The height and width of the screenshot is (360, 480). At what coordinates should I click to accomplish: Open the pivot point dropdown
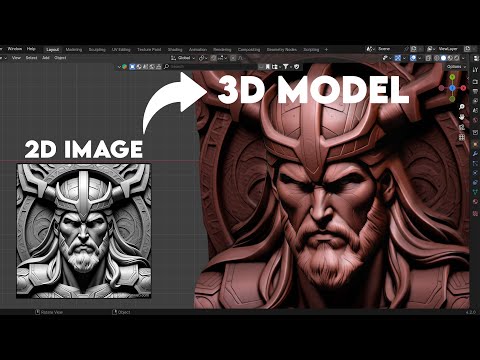point(203,58)
